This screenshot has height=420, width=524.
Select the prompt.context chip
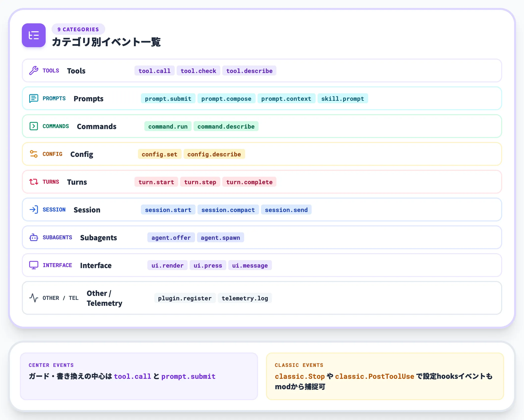pos(286,99)
